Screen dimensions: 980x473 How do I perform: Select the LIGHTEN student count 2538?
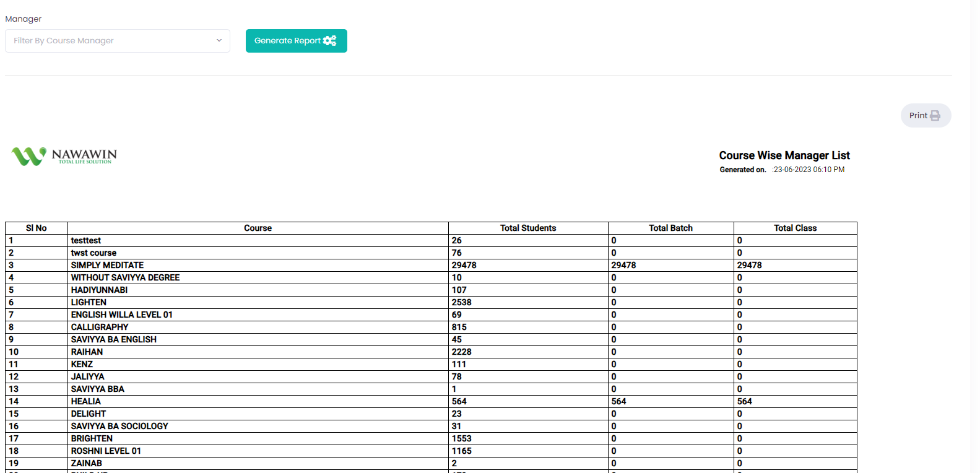coord(461,302)
